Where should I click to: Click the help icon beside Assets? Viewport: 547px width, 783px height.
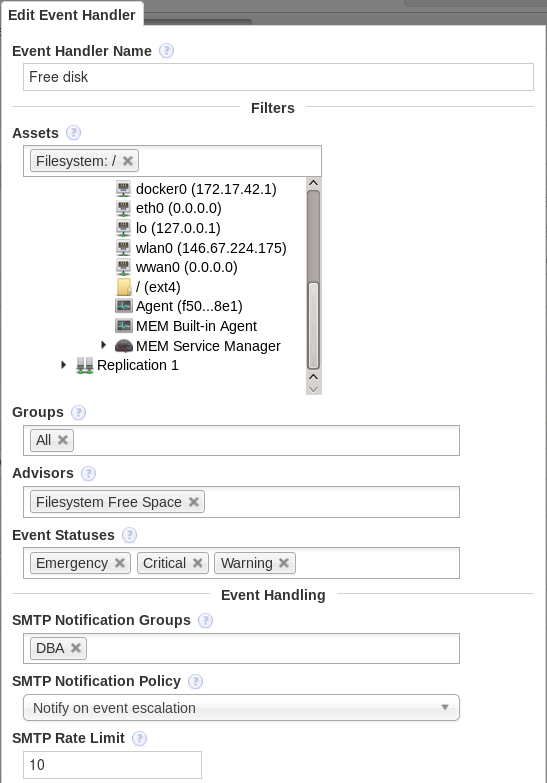tap(73, 133)
